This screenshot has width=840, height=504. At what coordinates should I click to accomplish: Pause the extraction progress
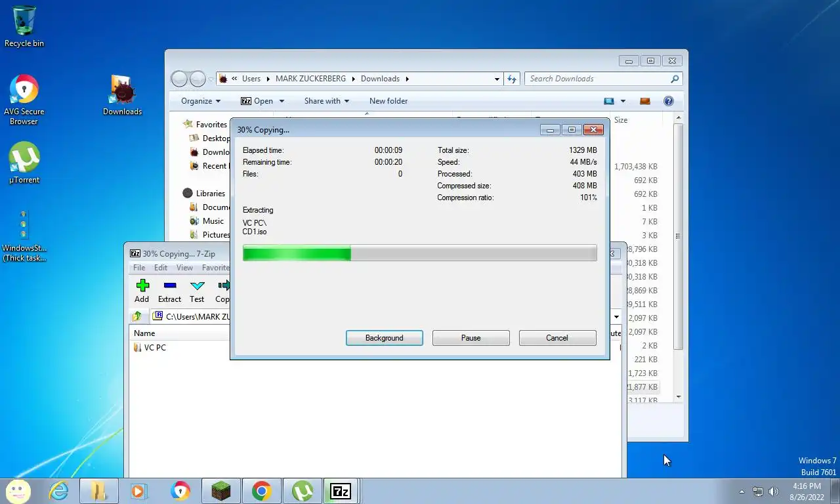pyautogui.click(x=471, y=338)
